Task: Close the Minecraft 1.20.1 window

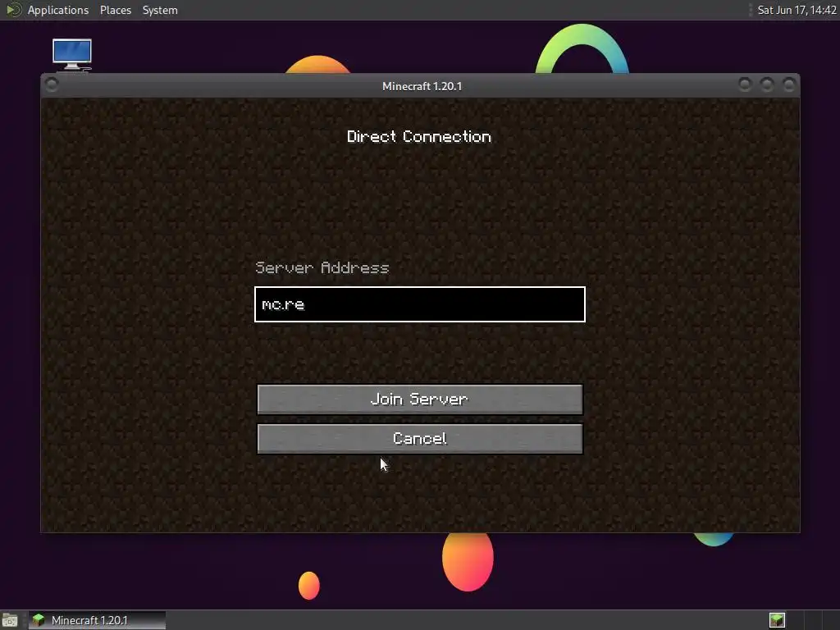Action: pyautogui.click(x=788, y=84)
